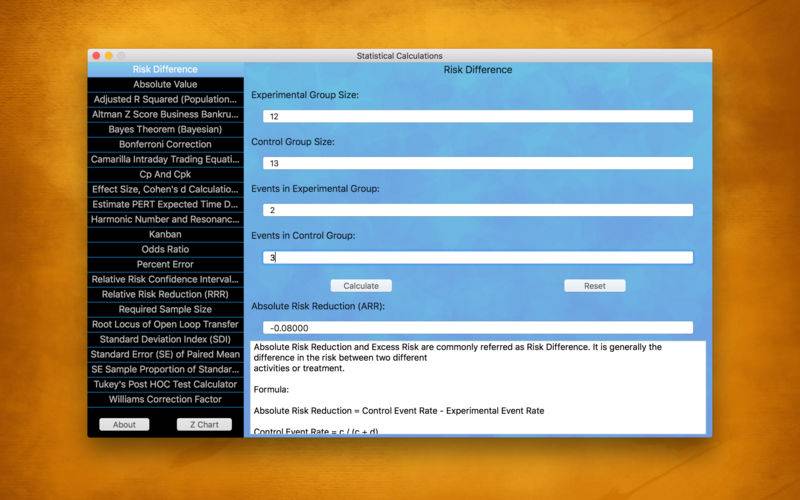Select Percent Error in the list
The image size is (800, 500).
point(165,264)
